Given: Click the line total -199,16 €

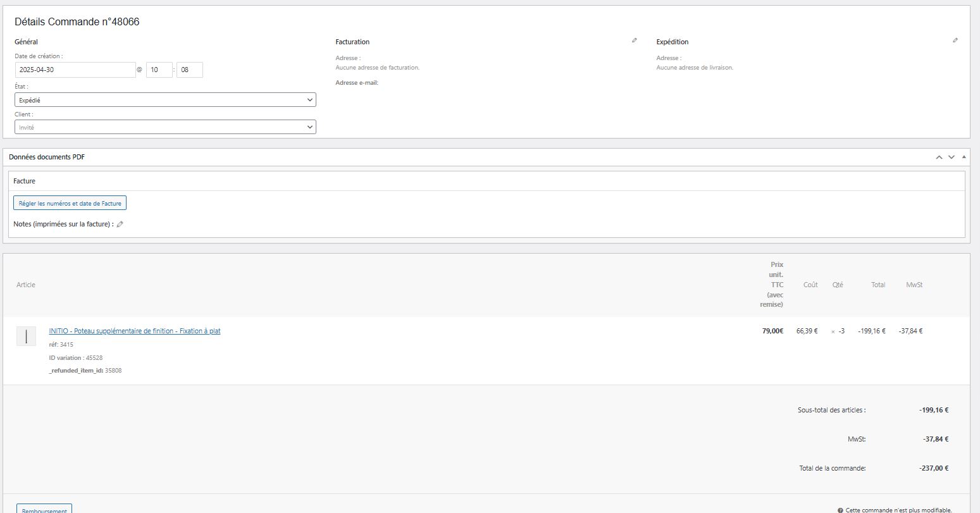Looking at the screenshot, I should 872,331.
